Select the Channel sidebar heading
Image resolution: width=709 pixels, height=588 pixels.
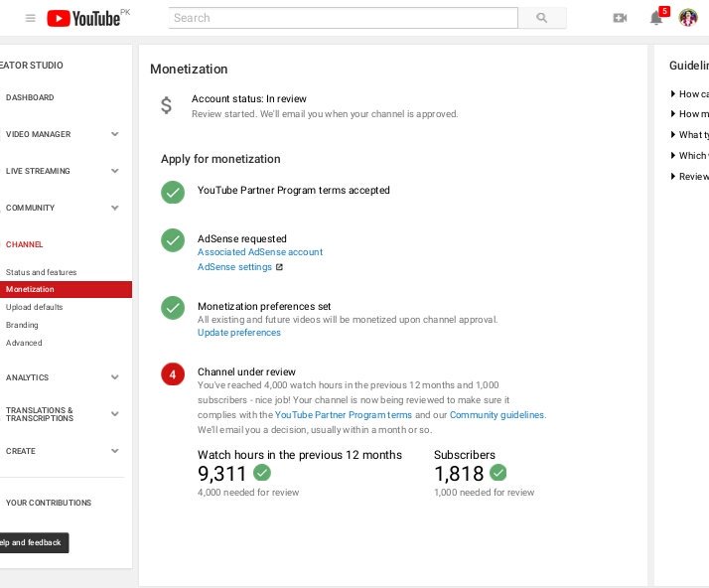tap(25, 244)
